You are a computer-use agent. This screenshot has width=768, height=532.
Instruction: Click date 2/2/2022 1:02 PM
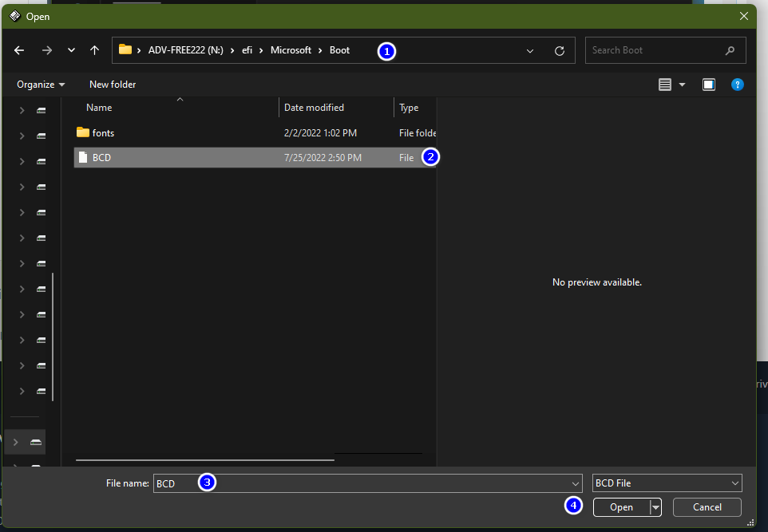point(320,132)
